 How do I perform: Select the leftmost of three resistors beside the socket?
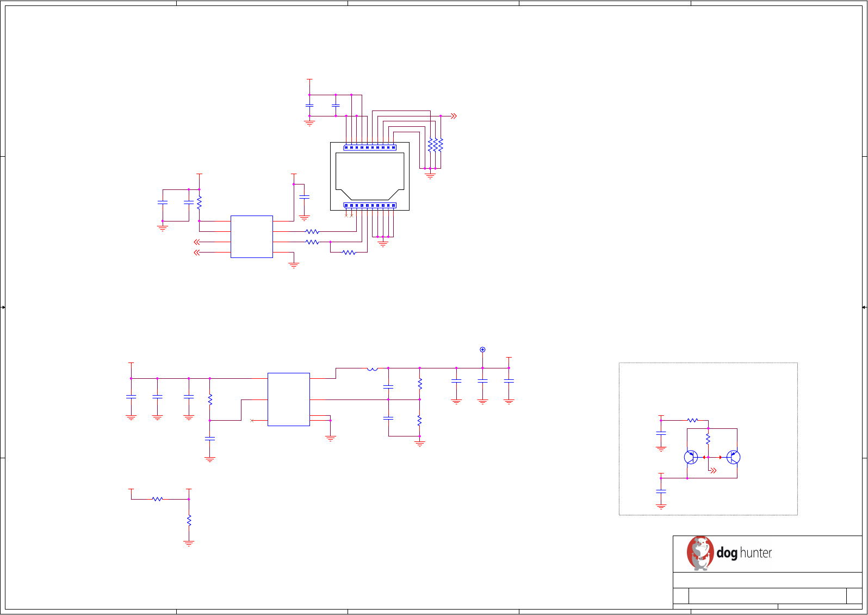click(x=430, y=145)
